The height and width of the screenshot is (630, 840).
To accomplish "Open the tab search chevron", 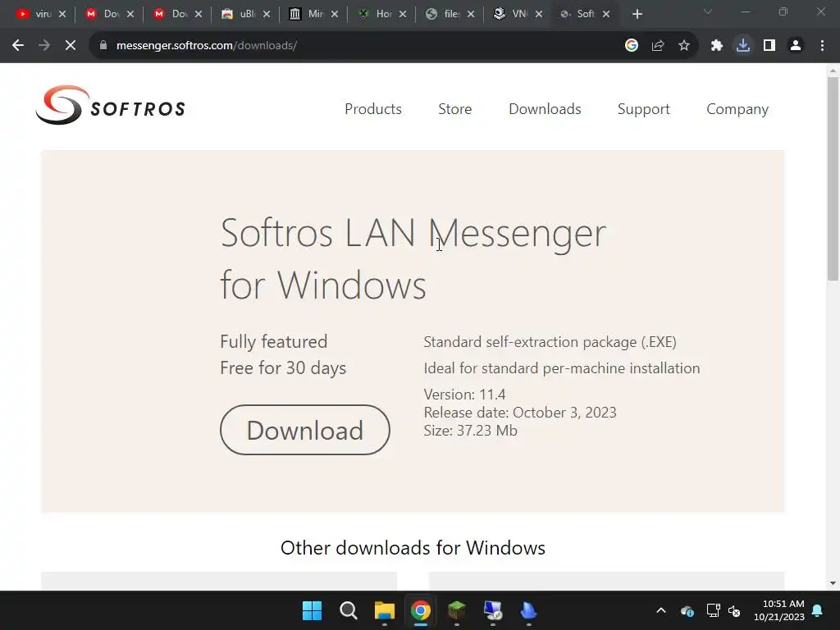I will pyautogui.click(x=708, y=11).
